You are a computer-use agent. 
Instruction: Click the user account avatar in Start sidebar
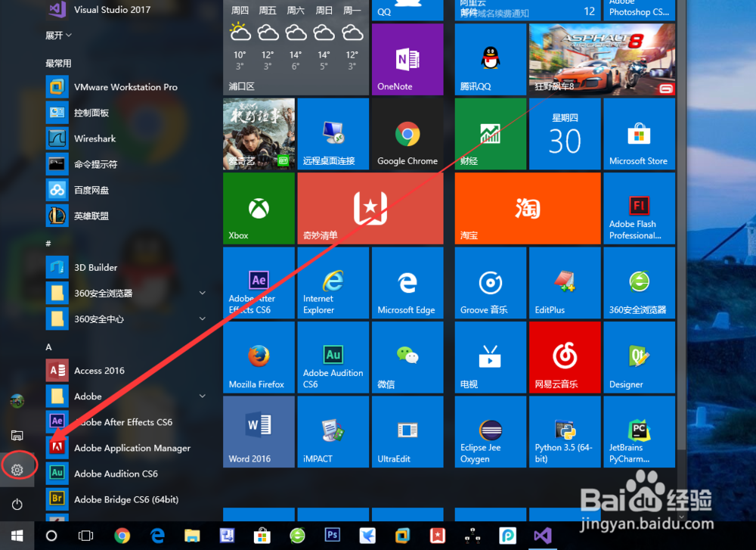[17, 400]
